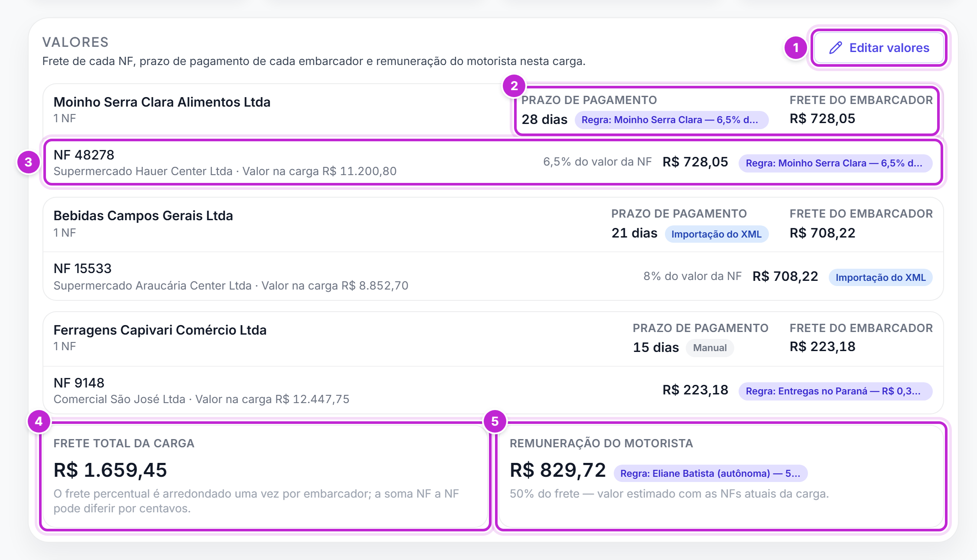977x560 pixels.
Task: Click the Editar valores button
Action: [879, 48]
